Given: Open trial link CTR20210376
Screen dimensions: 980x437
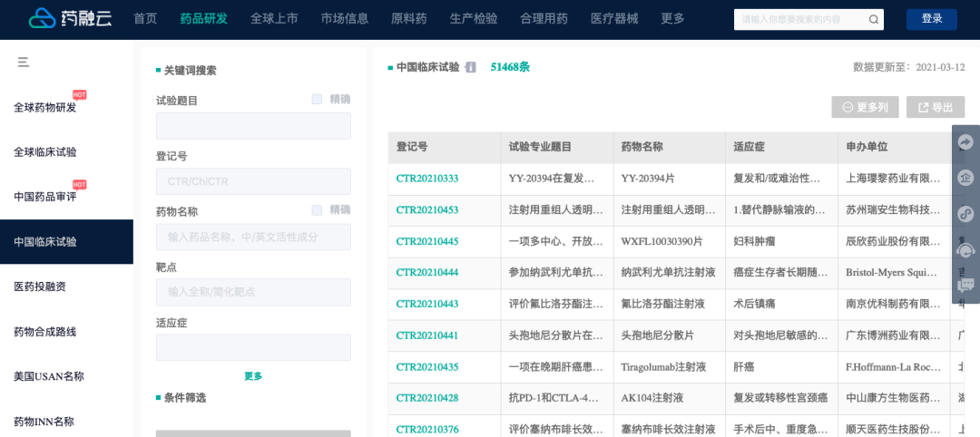Looking at the screenshot, I should pyautogui.click(x=427, y=430).
